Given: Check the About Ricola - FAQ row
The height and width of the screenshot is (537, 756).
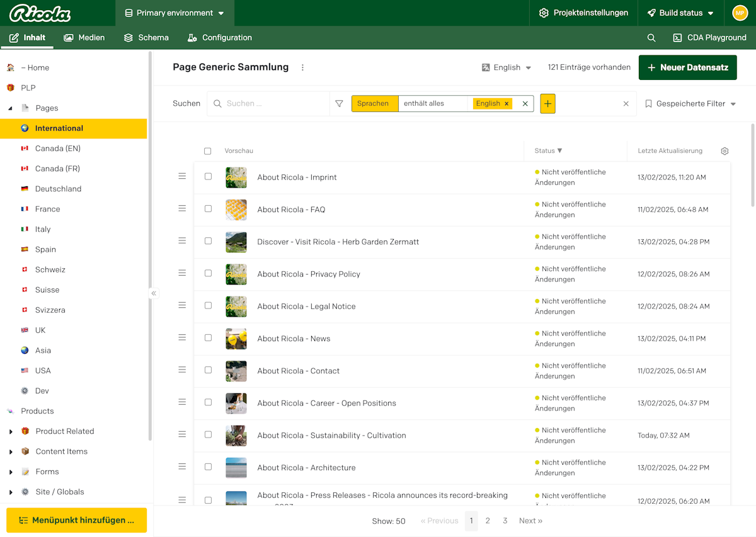Looking at the screenshot, I should 208,209.
